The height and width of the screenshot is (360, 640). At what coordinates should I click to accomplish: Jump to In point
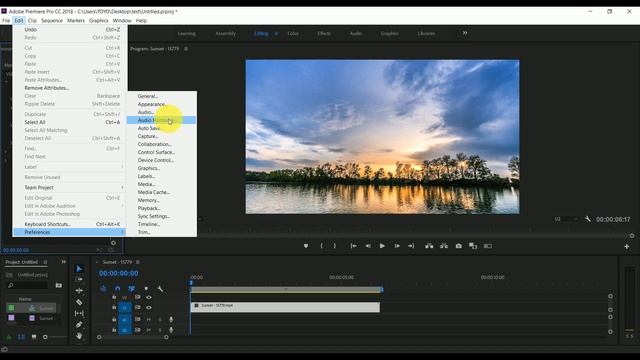click(353, 246)
